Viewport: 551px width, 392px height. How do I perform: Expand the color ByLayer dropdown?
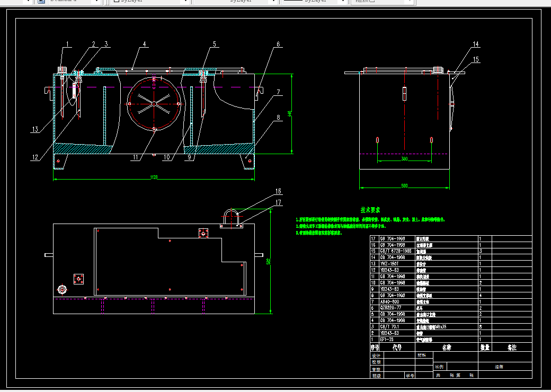pyautogui.click(x=150, y=2)
